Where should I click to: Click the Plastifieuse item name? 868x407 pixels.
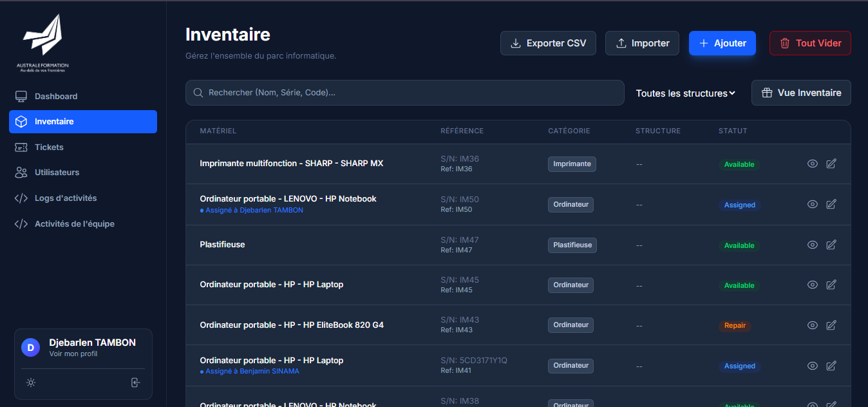click(222, 245)
